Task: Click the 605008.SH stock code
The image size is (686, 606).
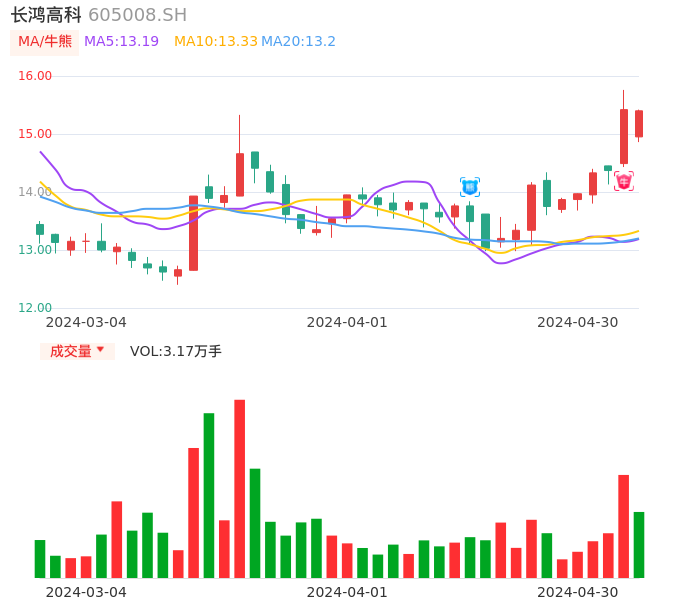Action: pyautogui.click(x=137, y=15)
